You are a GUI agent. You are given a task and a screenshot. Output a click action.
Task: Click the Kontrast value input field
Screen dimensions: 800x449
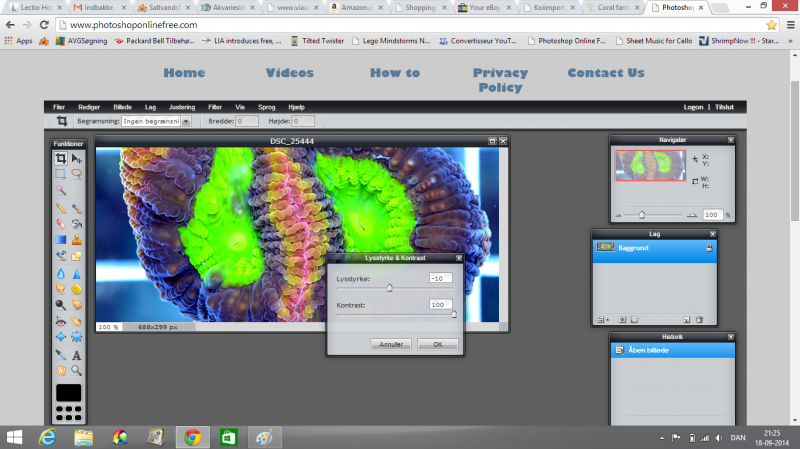click(438, 304)
